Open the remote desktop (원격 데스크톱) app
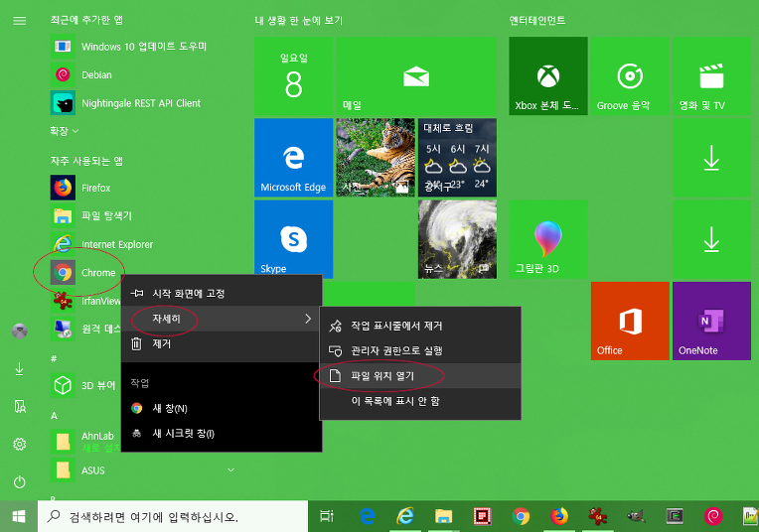Viewport: 759px width, 532px height. click(x=85, y=329)
